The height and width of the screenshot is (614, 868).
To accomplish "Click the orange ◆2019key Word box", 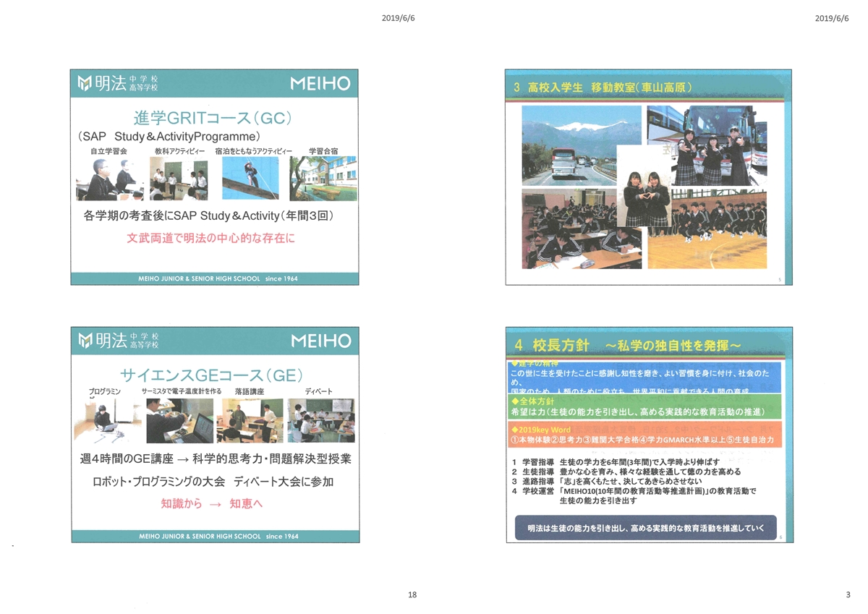I will (x=644, y=435).
